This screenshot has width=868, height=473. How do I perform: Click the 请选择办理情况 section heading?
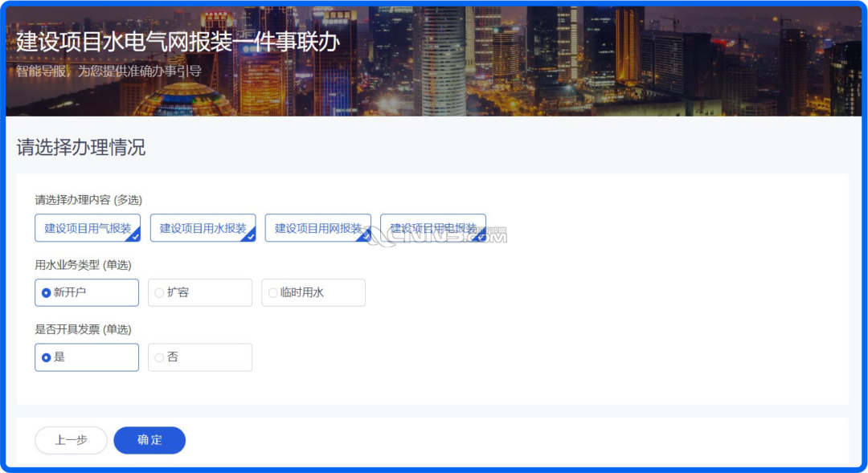(x=81, y=147)
